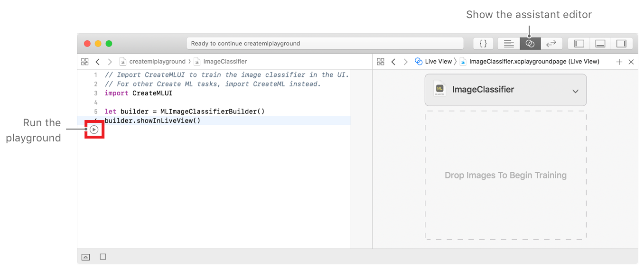The image size is (644, 270).
Task: Open the code snippets library button
Action: 483,44
